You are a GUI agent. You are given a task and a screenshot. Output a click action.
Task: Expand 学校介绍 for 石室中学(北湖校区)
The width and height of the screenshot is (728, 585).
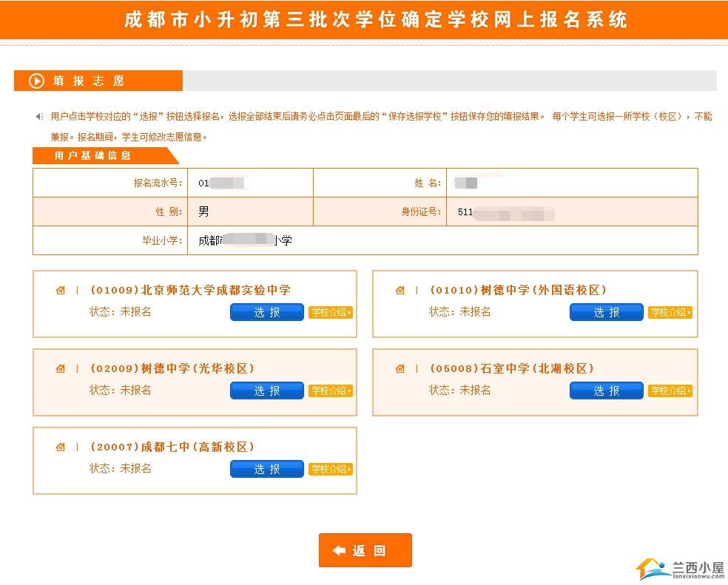(x=670, y=390)
